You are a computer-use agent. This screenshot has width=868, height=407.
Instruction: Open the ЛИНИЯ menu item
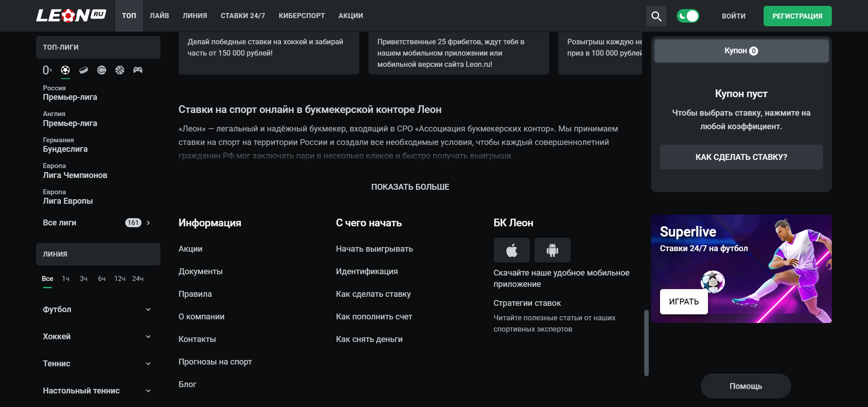(x=195, y=16)
